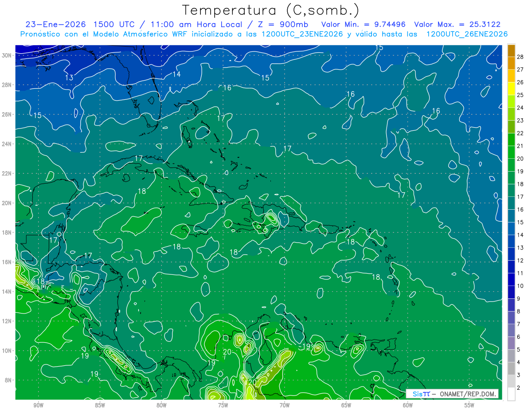The height and width of the screenshot is (411, 532).
Task: Click the '14' contour label over Florida
Action: pyautogui.click(x=176, y=74)
